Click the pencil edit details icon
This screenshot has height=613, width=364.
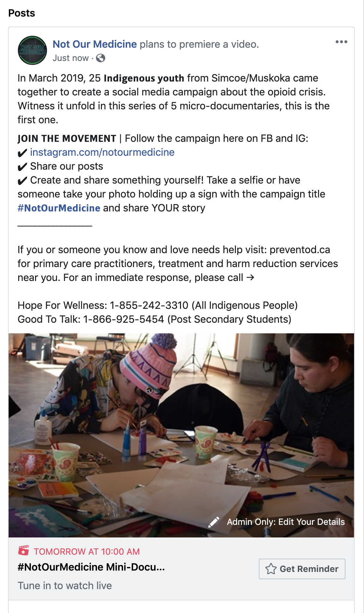[214, 522]
